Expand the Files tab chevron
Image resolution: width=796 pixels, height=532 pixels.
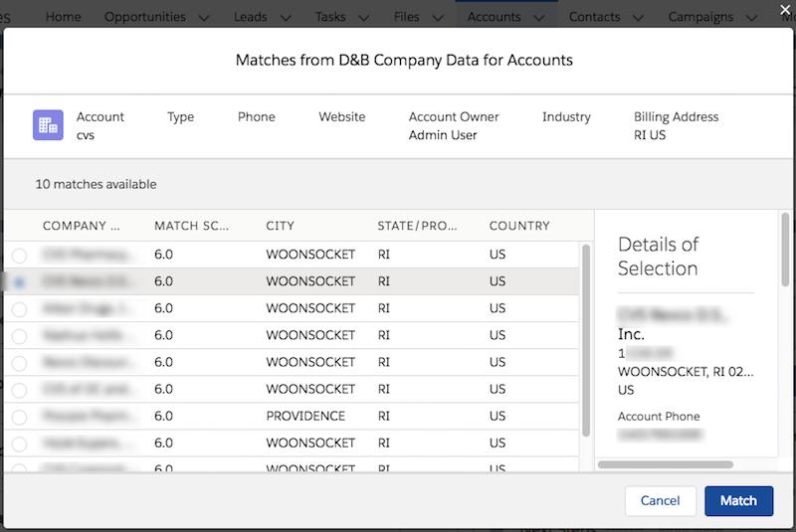(438, 18)
